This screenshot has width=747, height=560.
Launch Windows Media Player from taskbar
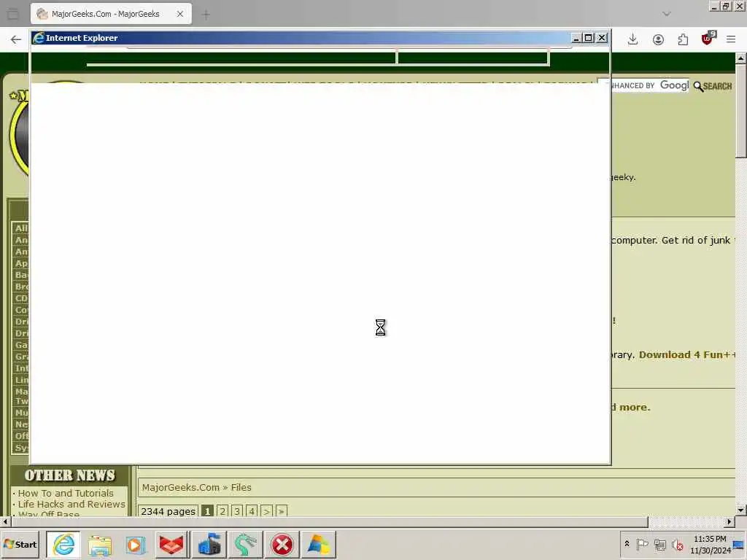click(135, 544)
